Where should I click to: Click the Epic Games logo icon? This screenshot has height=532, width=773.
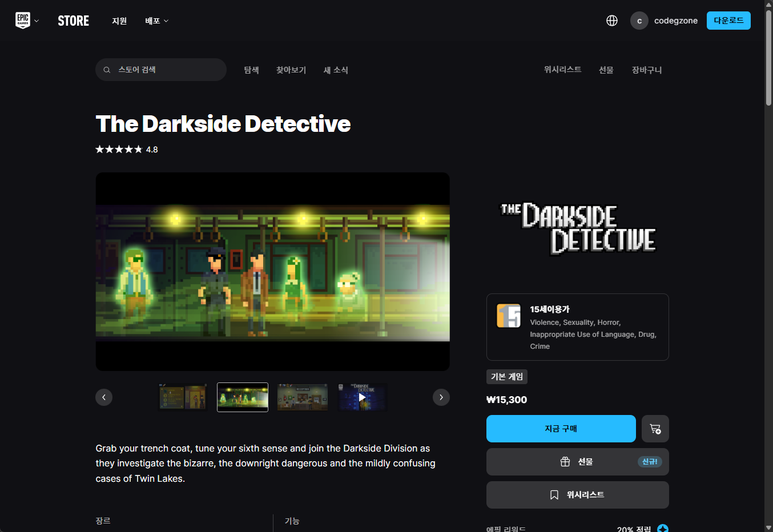point(23,21)
